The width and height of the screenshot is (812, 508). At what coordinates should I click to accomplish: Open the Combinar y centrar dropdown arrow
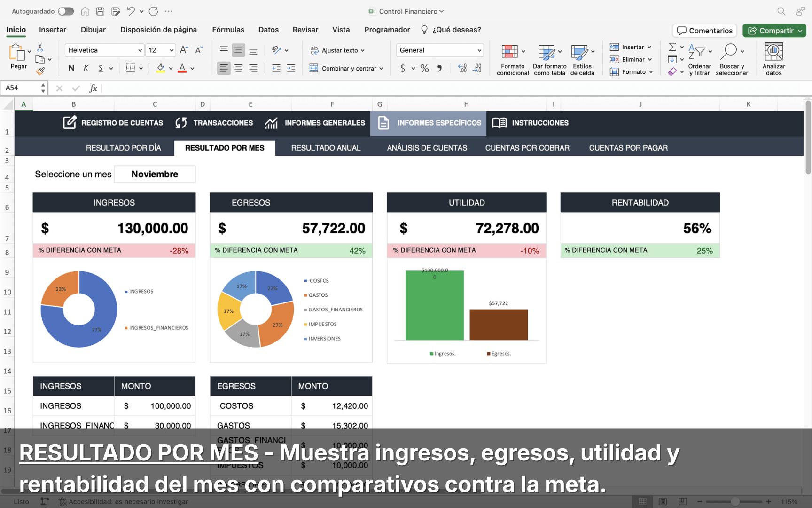[x=381, y=69]
